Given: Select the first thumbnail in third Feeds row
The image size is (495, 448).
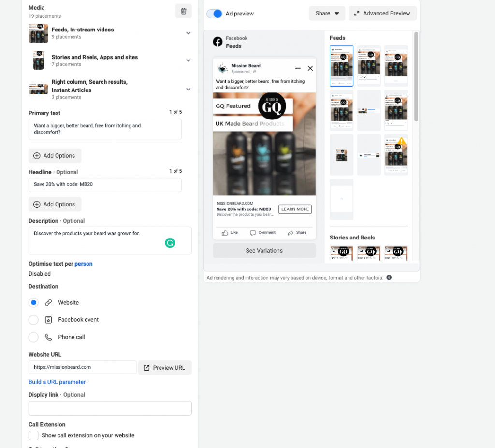Looking at the screenshot, I should pos(342,155).
